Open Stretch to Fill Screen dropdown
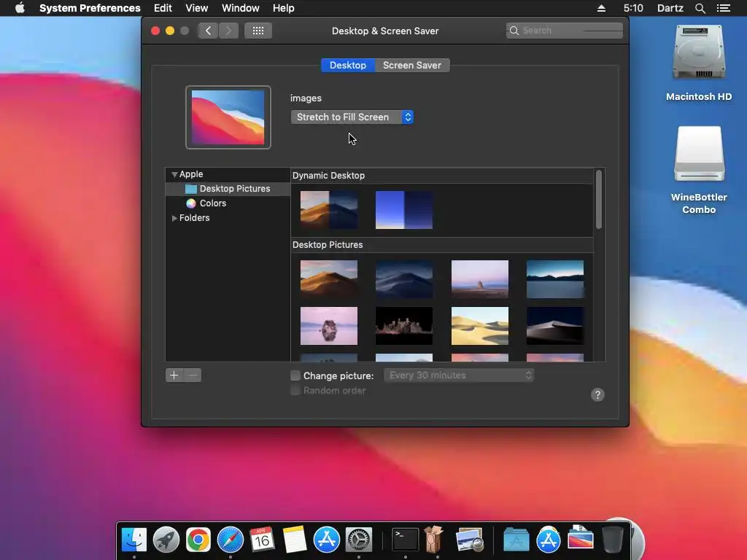This screenshot has width=747, height=560. (352, 117)
